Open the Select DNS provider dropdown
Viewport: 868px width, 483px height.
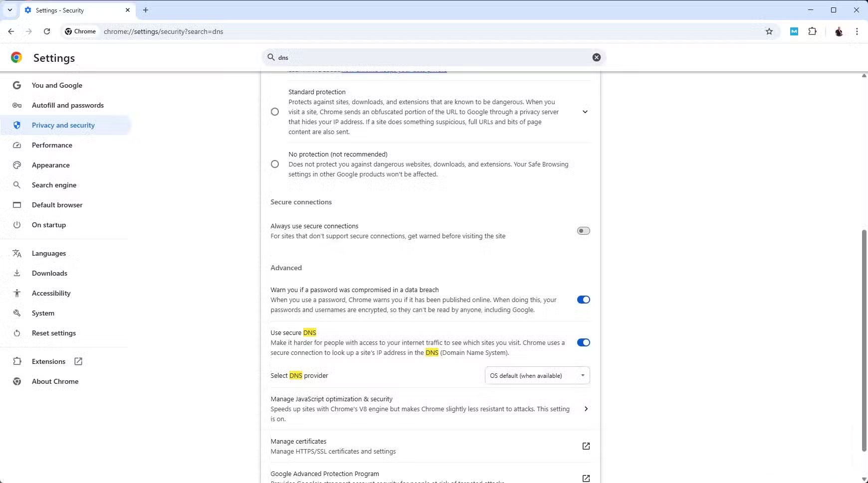pyautogui.click(x=537, y=375)
